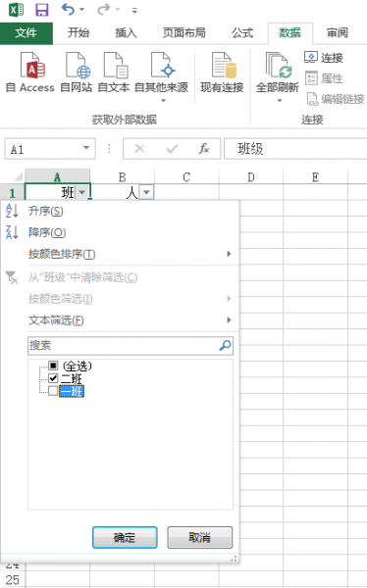
Task: Import data with 自 Access
Action: [x=30, y=73]
